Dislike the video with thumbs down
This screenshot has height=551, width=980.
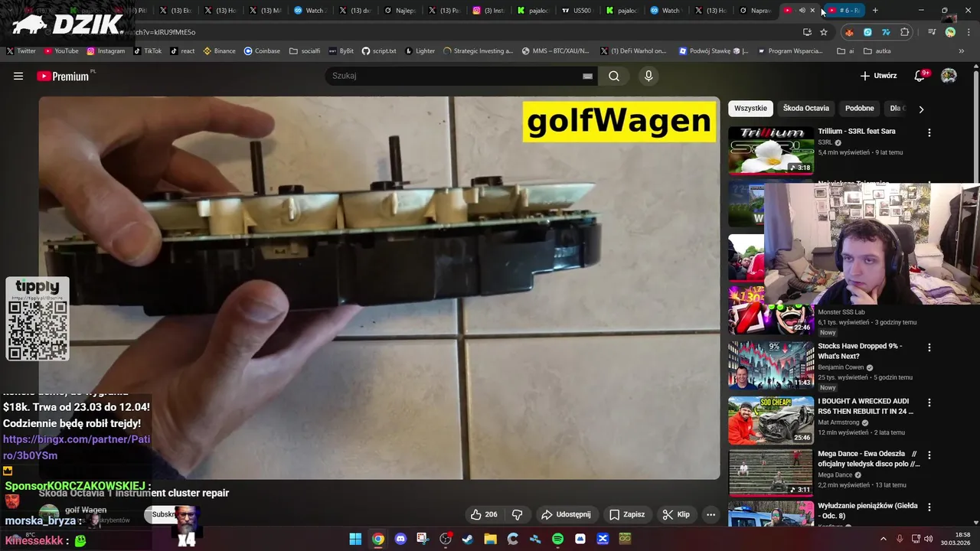(517, 514)
